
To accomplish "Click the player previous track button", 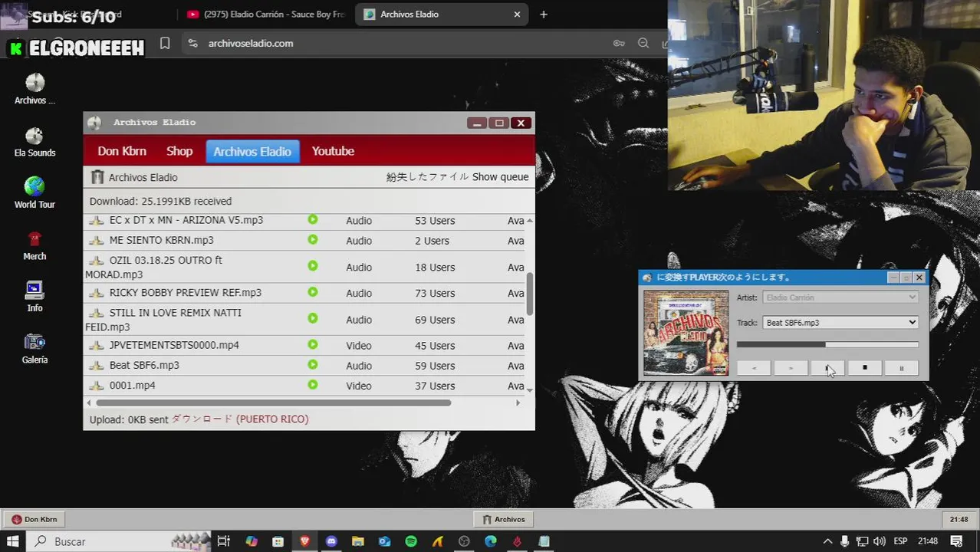I will coord(754,368).
